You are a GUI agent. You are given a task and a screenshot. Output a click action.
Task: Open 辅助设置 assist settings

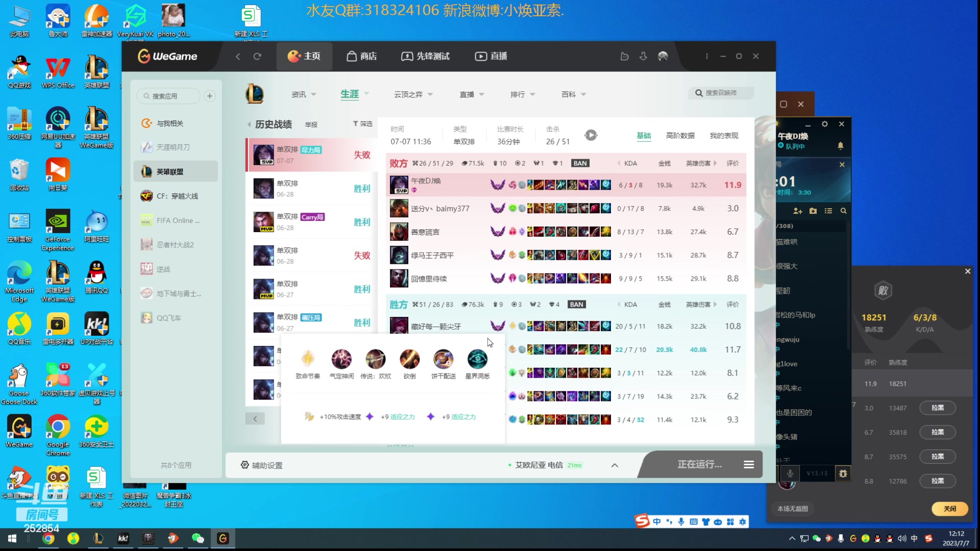click(x=262, y=465)
